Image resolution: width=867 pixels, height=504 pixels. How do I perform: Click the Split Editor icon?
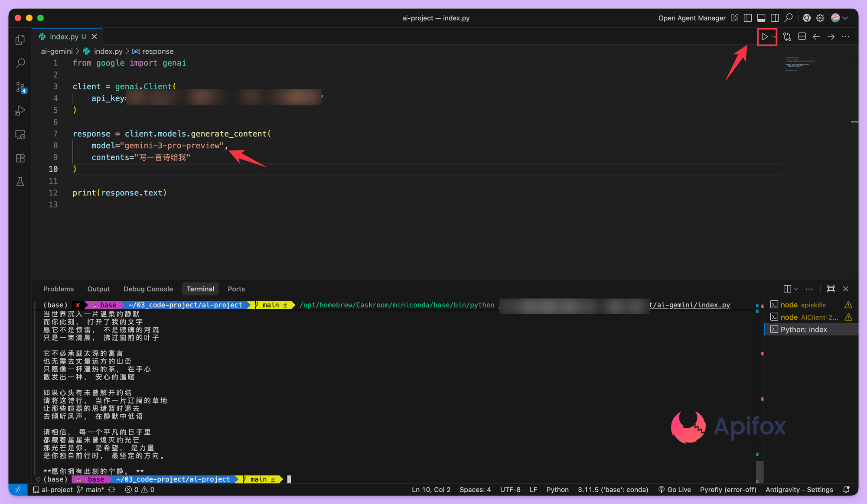point(802,37)
